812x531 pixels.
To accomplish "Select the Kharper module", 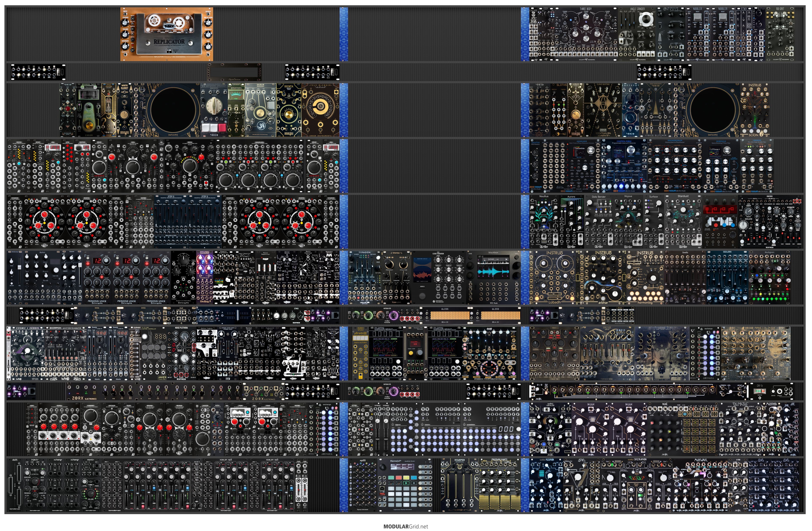I will pos(460,485).
